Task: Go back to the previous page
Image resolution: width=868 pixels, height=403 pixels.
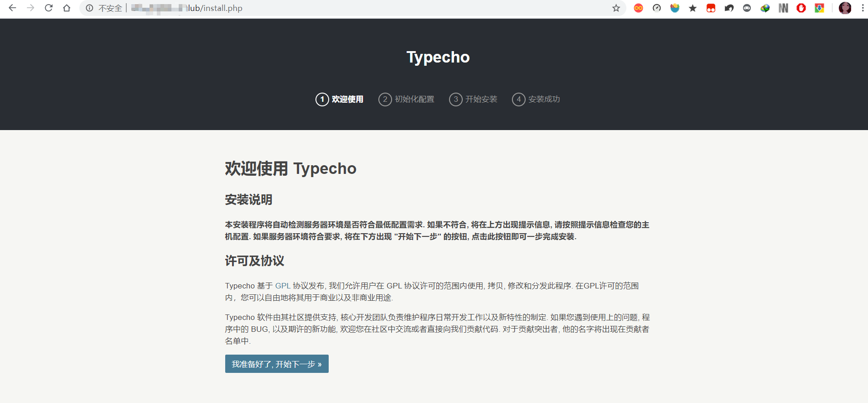Action: (12, 8)
